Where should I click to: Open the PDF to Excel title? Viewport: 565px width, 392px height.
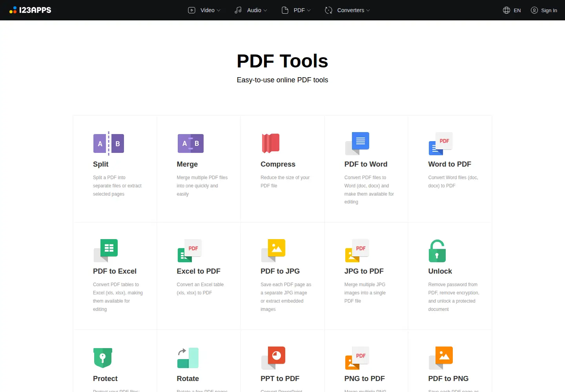coord(115,271)
